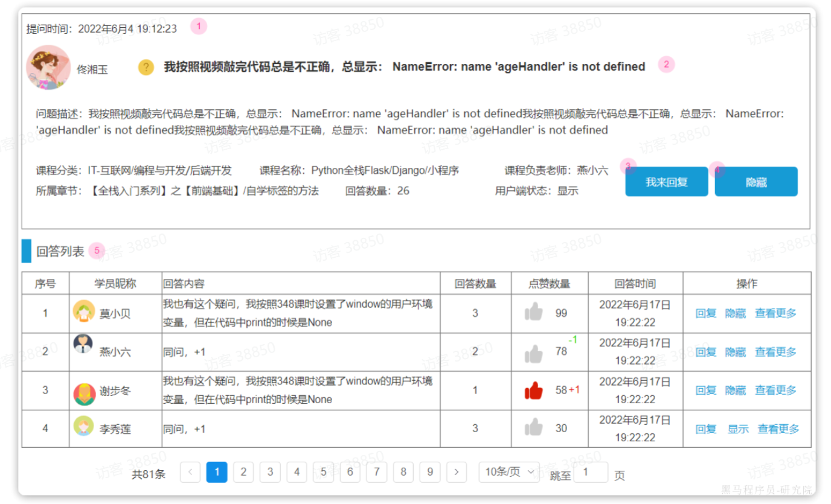Click the 回答列表 section title

tap(60, 252)
